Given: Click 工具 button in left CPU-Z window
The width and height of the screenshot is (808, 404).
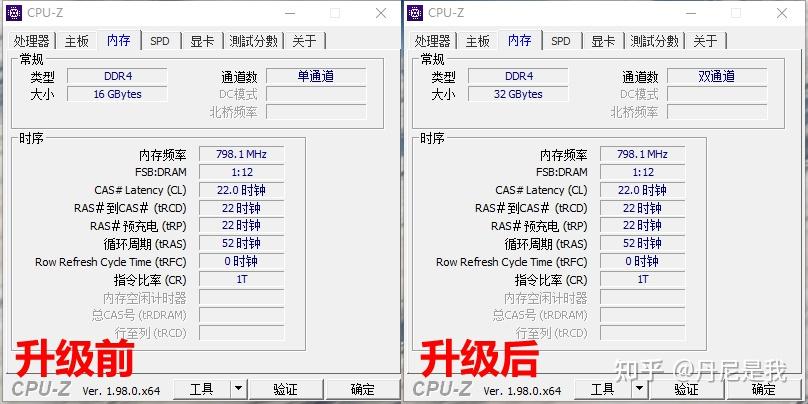Looking at the screenshot, I should (201, 389).
